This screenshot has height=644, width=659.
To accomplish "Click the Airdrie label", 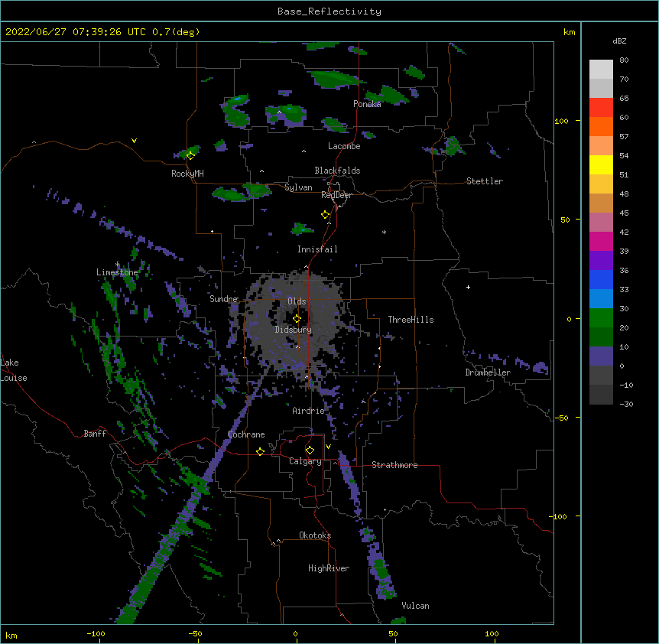I will [309, 411].
